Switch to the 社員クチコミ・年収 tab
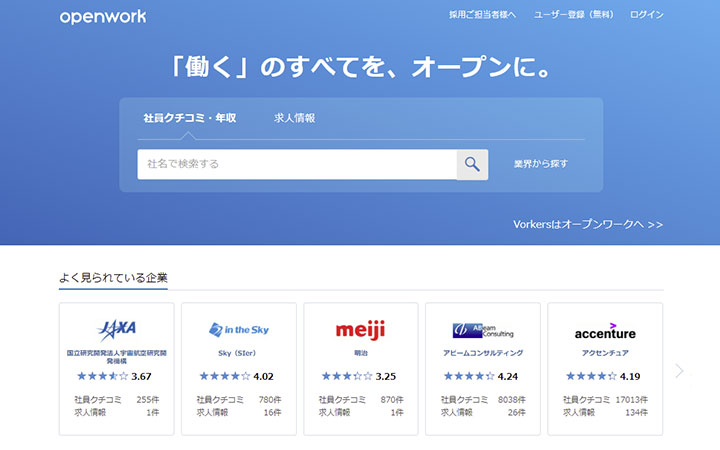Screen dimensions: 720x450 click(x=189, y=118)
